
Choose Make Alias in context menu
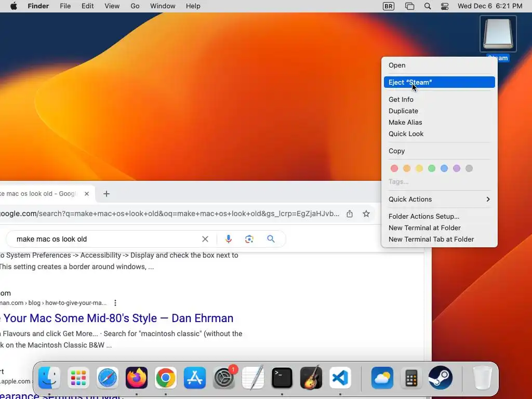(440, 123)
